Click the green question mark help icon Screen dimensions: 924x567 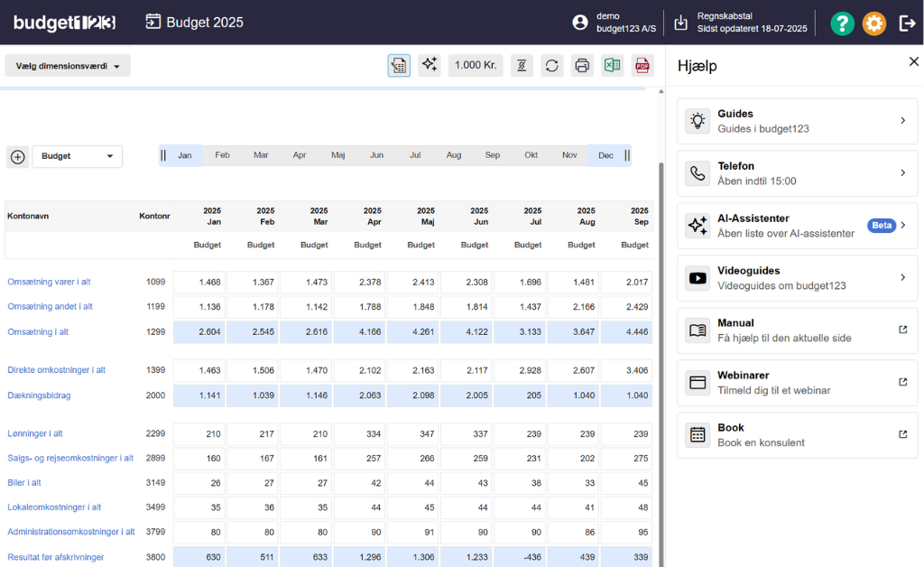click(842, 23)
